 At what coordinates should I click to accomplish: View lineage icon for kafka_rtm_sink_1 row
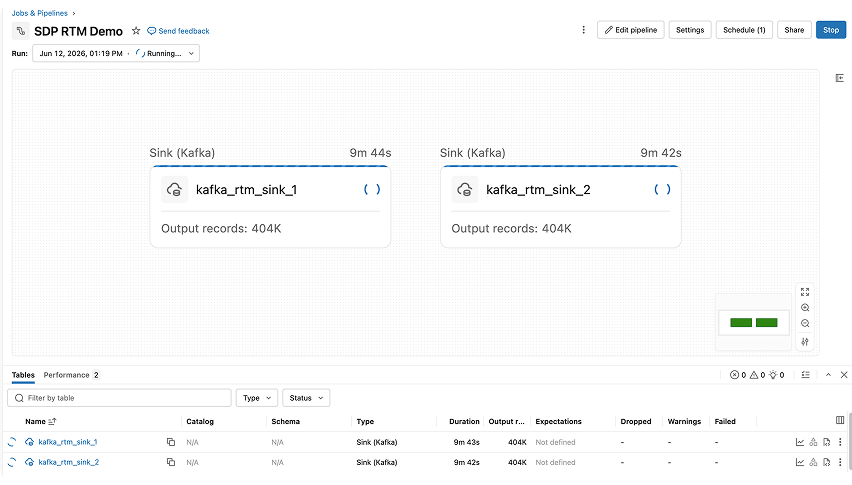coord(813,442)
